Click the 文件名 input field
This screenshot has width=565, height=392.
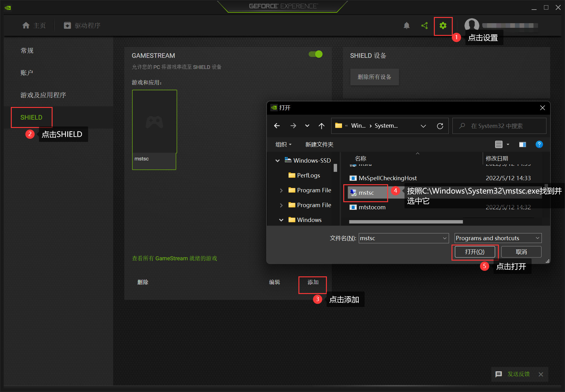coord(404,238)
